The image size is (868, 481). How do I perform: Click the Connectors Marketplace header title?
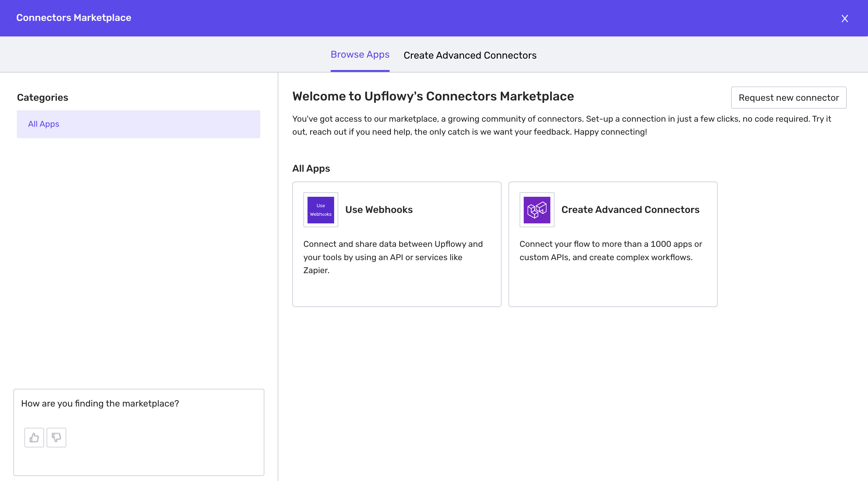click(74, 17)
